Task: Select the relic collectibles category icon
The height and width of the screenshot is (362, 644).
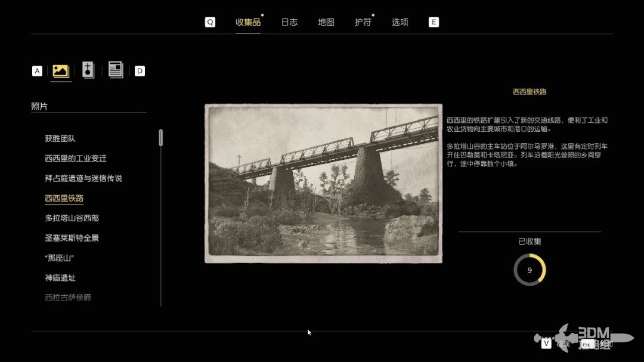Action: point(88,70)
